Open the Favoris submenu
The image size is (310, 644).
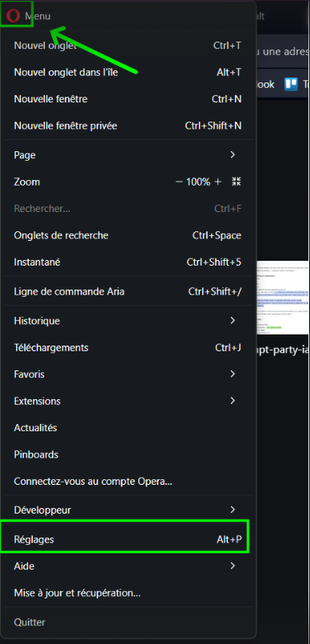(x=129, y=374)
